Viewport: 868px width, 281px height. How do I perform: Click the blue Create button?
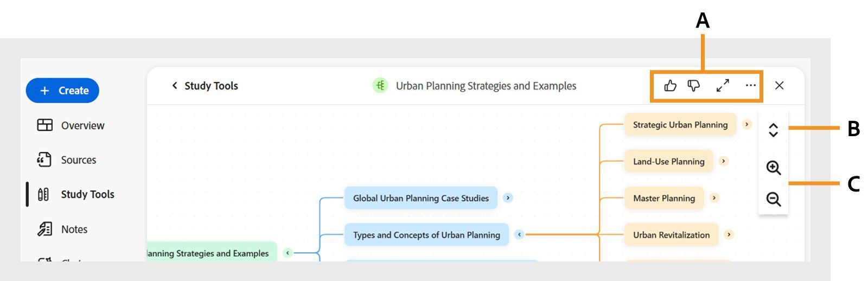[x=62, y=91]
